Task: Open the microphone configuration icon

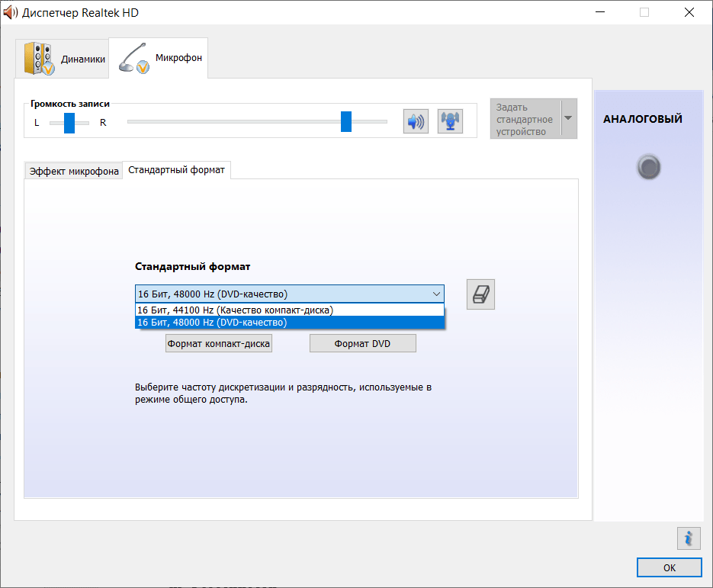Action: [450, 121]
